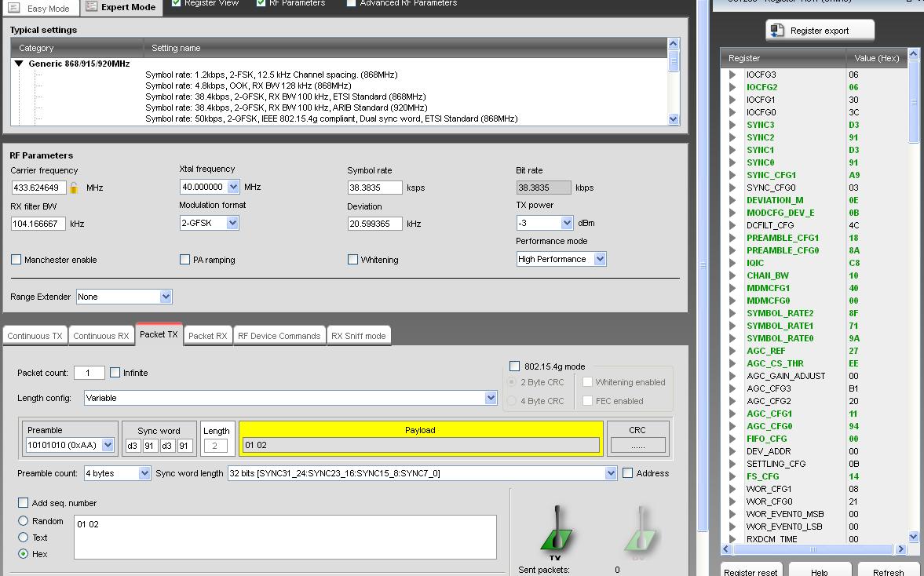Image resolution: width=924 pixels, height=576 pixels.
Task: Click the Help button
Action: point(819,571)
